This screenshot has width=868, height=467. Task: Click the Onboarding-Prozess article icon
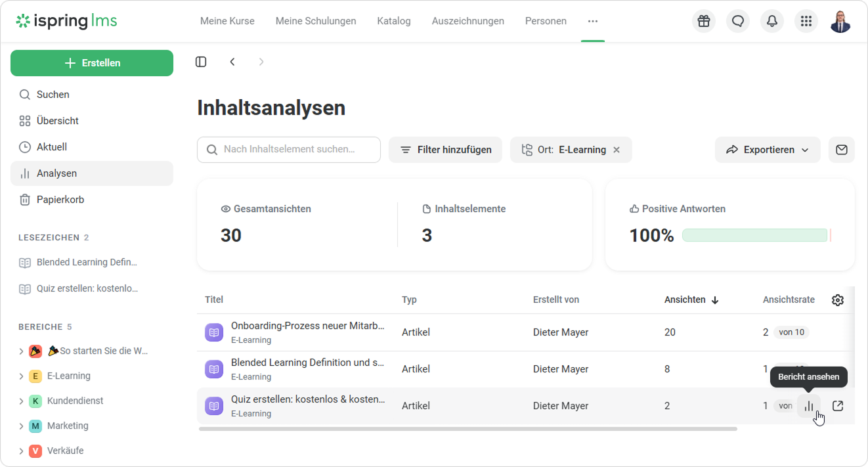pos(214,332)
